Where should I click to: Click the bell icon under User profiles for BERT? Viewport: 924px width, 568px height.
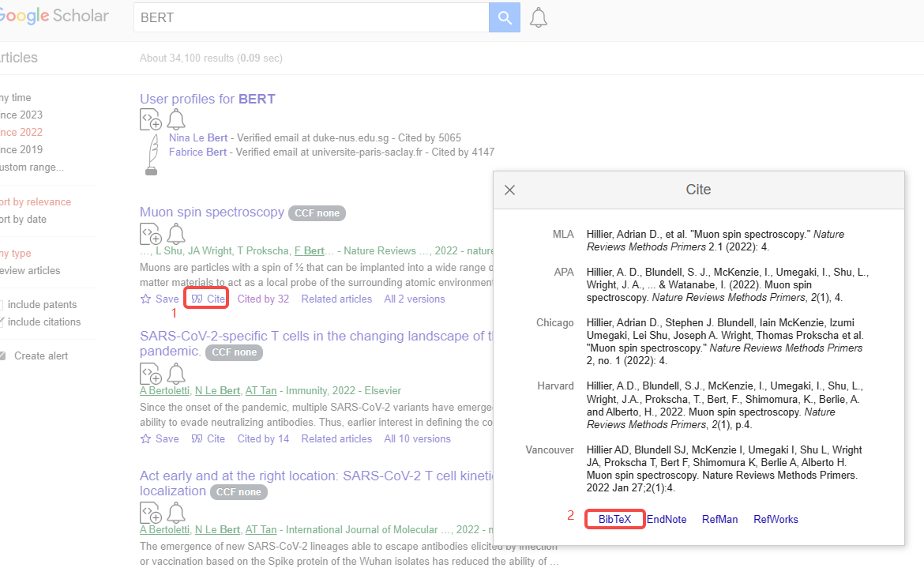[176, 119]
